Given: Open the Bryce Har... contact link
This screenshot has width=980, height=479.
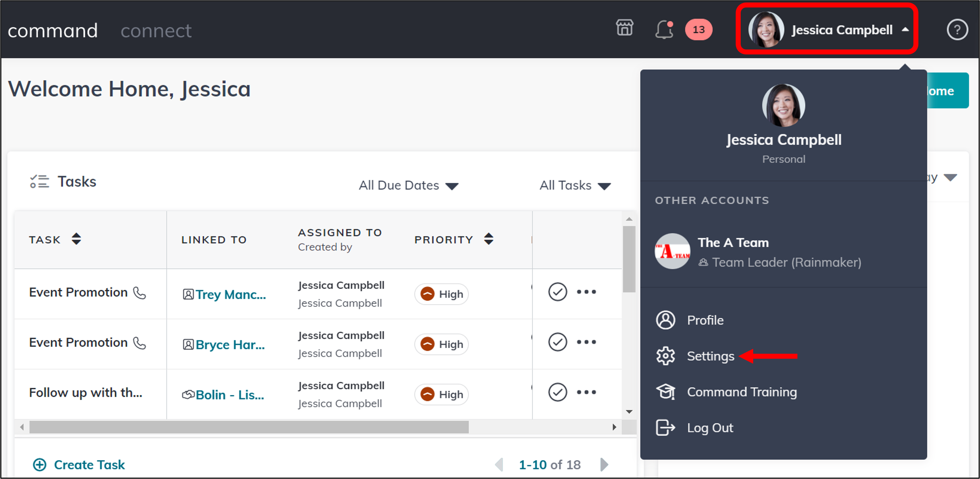Looking at the screenshot, I should 230,345.
